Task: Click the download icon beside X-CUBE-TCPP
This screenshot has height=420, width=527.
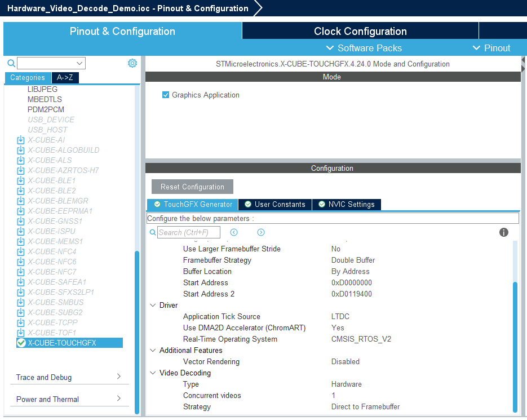Action: [x=21, y=322]
